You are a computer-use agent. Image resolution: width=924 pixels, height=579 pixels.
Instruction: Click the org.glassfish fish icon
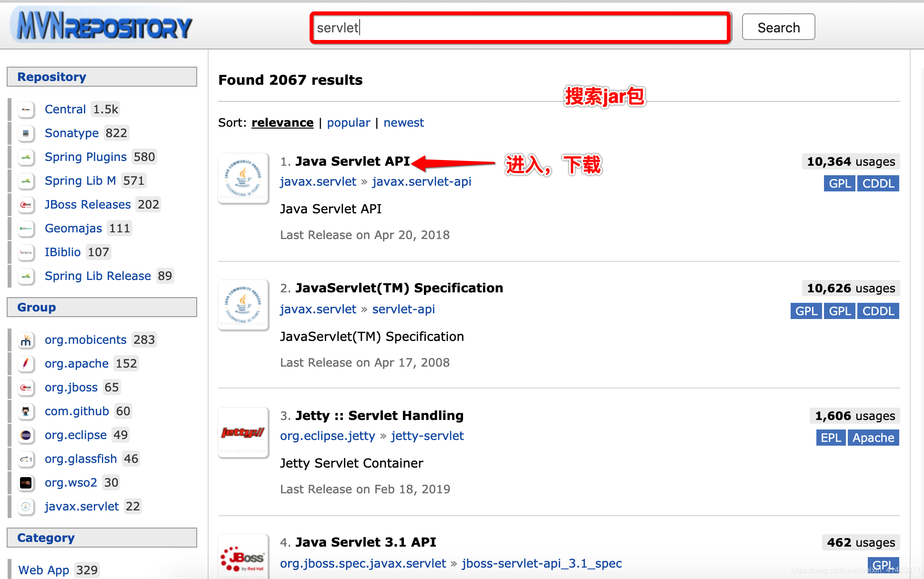click(26, 459)
